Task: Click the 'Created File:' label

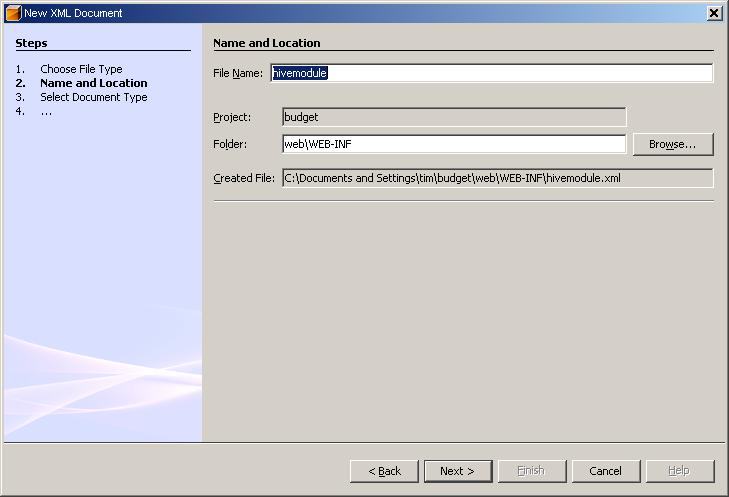Action: pos(244,178)
